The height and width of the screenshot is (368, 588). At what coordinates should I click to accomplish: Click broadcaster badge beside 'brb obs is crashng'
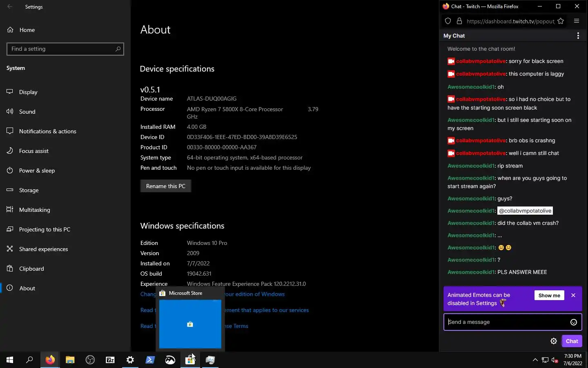click(x=451, y=141)
